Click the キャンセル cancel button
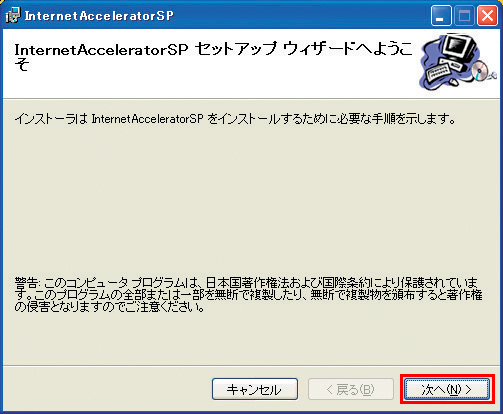Screen dimensions: 503x414 coord(255,389)
